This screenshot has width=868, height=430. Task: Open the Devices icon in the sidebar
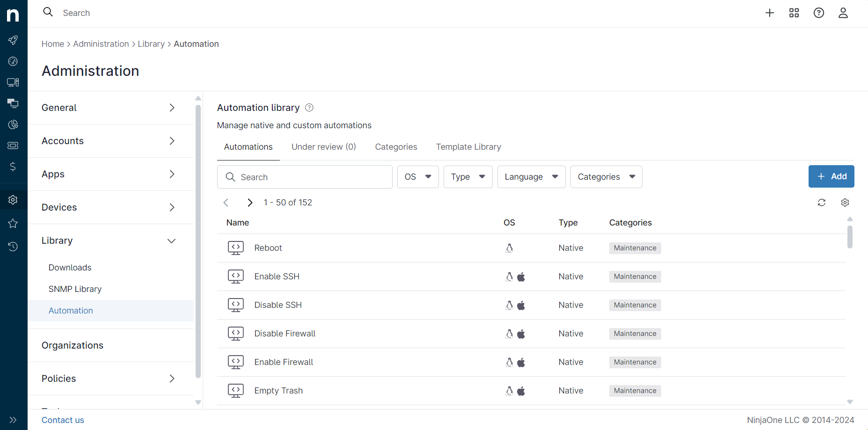13,82
